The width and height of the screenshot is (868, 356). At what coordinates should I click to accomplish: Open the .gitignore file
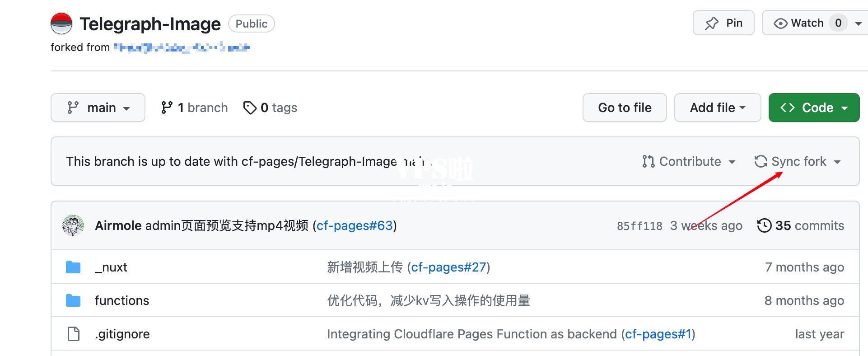122,334
